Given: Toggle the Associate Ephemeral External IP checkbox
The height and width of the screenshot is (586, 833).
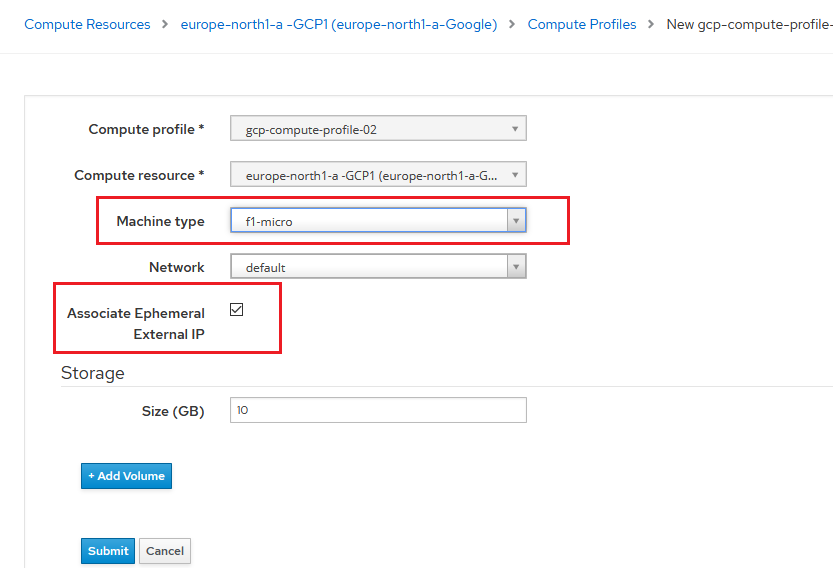Looking at the screenshot, I should tap(237, 310).
